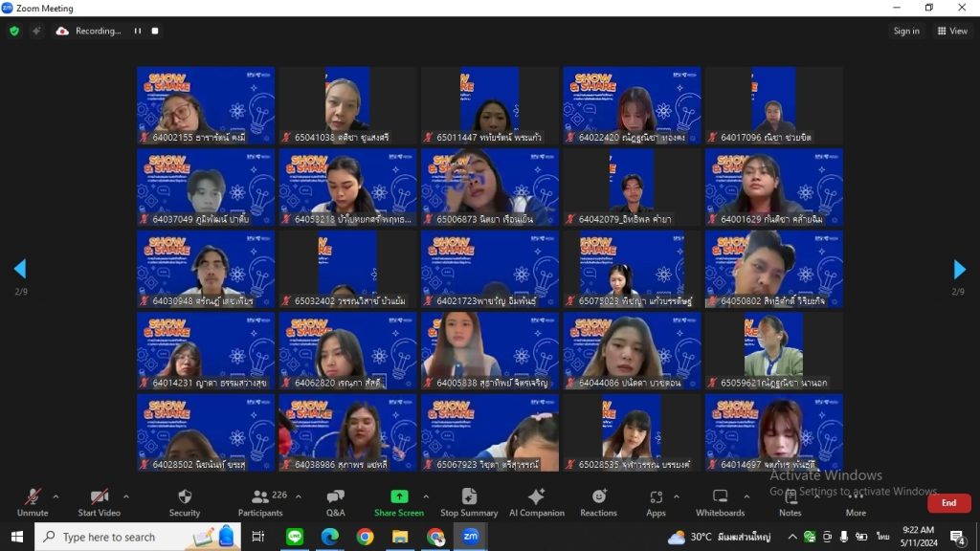This screenshot has height=551, width=980.
Task: Go to the previous gallery page
Action: (20, 269)
